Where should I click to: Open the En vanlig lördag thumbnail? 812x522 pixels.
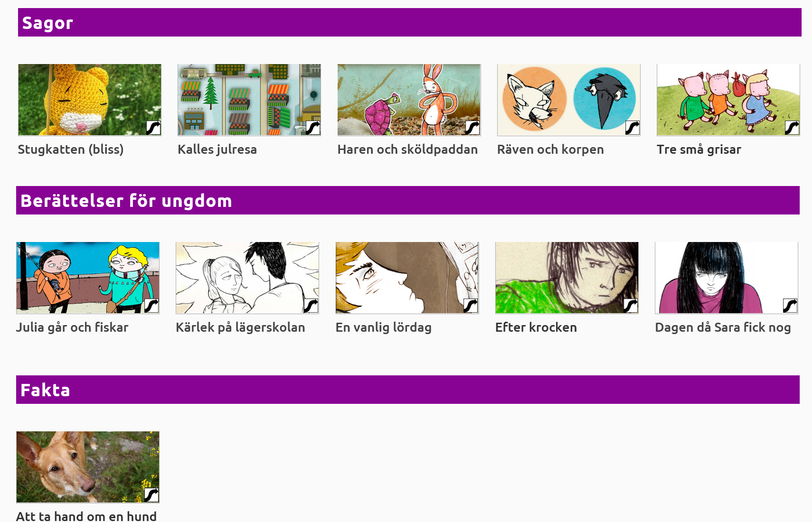(407, 278)
